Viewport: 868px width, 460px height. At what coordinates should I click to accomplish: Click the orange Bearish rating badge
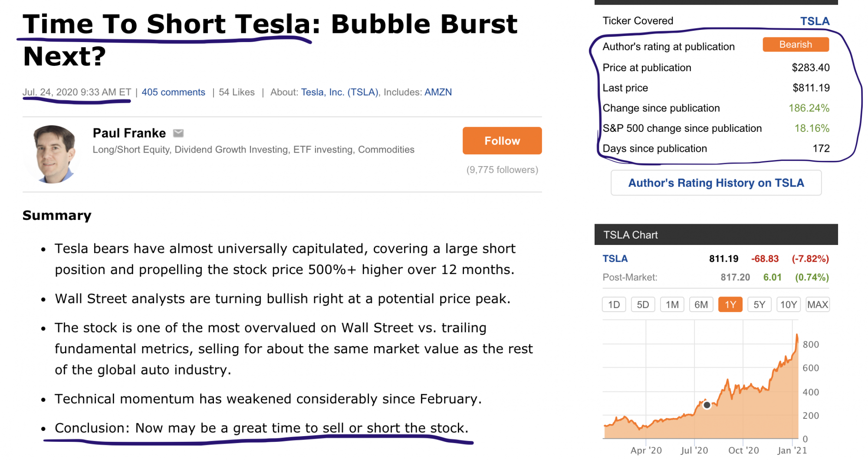click(795, 45)
